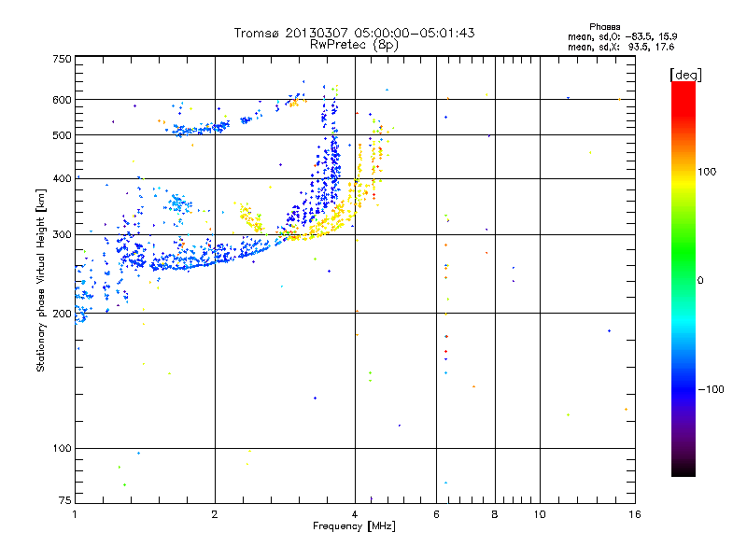Click the "Frequency [MHz]" axis title

354,526
